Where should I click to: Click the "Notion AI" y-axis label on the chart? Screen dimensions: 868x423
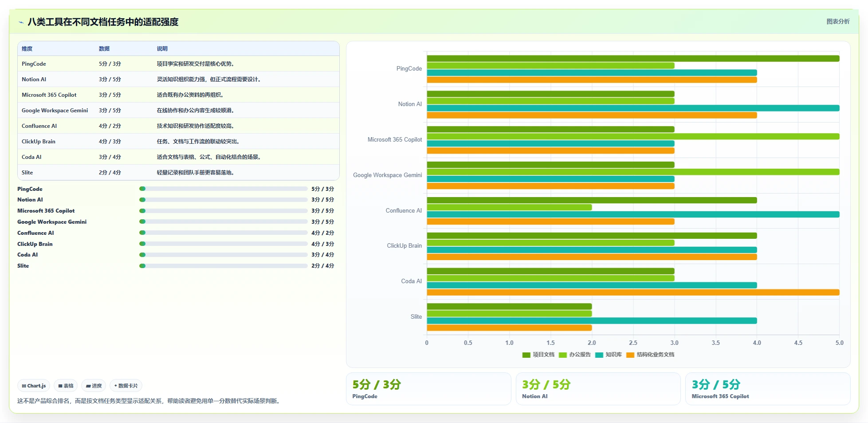click(410, 104)
